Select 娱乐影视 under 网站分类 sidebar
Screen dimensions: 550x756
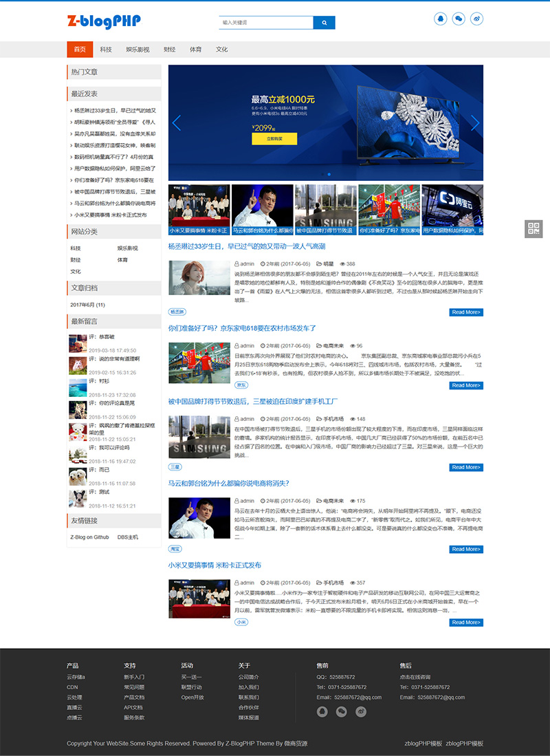(x=128, y=248)
